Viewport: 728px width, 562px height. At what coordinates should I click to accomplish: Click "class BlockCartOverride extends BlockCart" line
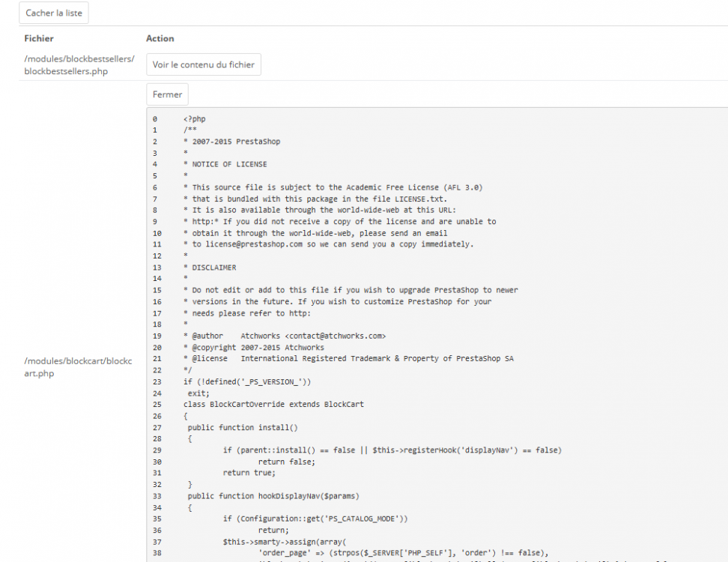click(274, 405)
